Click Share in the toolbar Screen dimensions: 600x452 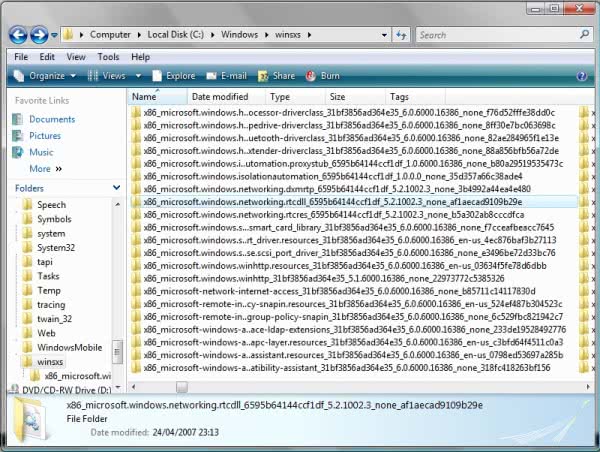(x=276, y=76)
